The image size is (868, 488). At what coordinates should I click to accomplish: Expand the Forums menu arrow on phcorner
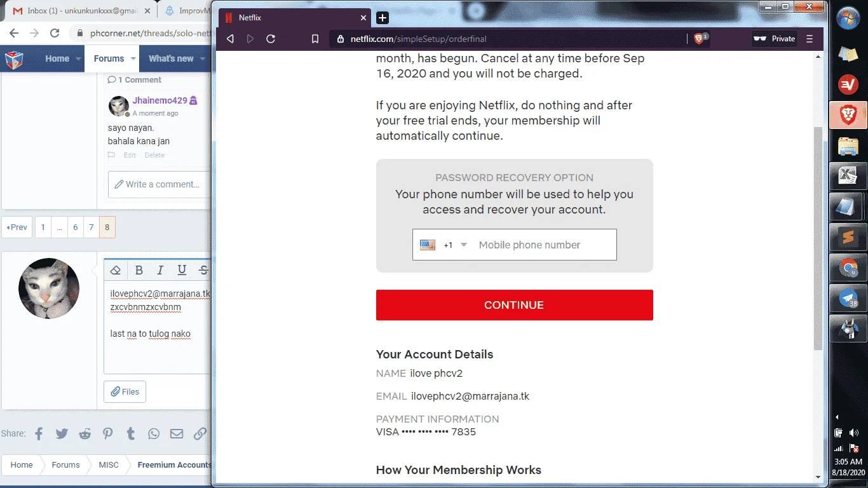pos(133,58)
